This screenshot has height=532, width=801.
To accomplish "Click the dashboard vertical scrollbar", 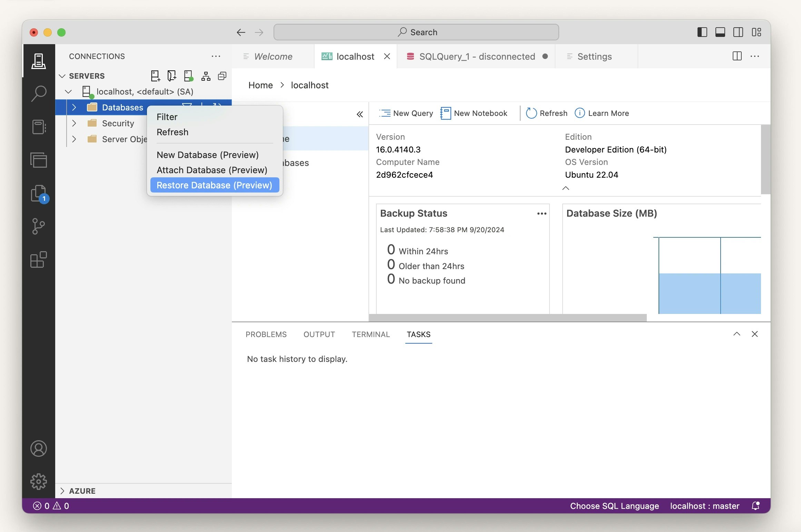I will [x=765, y=159].
